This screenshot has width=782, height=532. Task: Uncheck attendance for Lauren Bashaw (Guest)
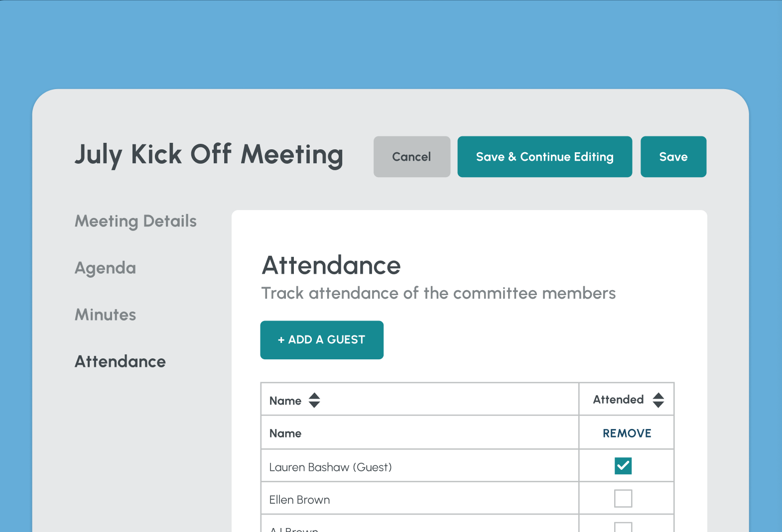(622, 466)
